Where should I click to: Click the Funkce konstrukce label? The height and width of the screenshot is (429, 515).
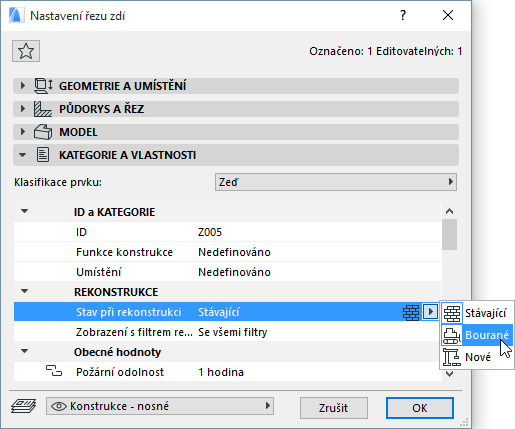tap(124, 252)
